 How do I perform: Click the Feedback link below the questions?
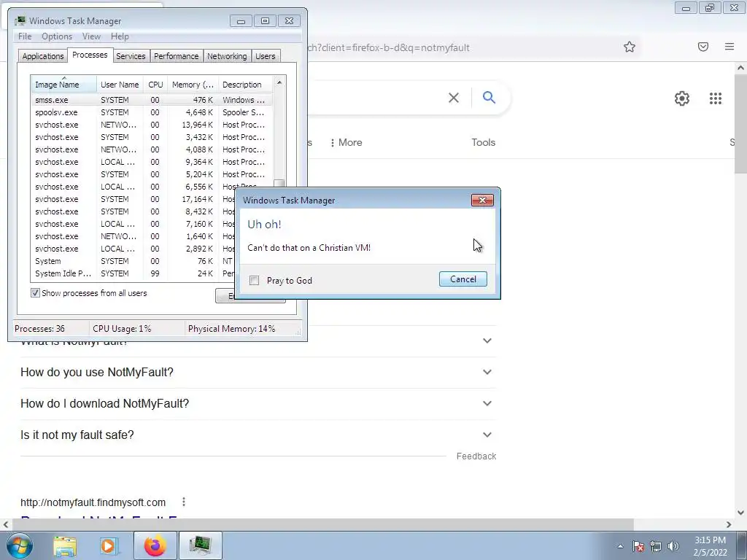click(x=476, y=456)
